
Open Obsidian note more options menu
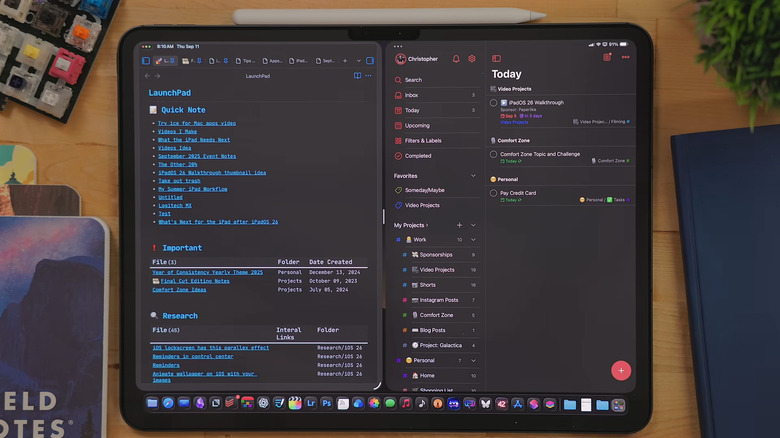coord(369,76)
